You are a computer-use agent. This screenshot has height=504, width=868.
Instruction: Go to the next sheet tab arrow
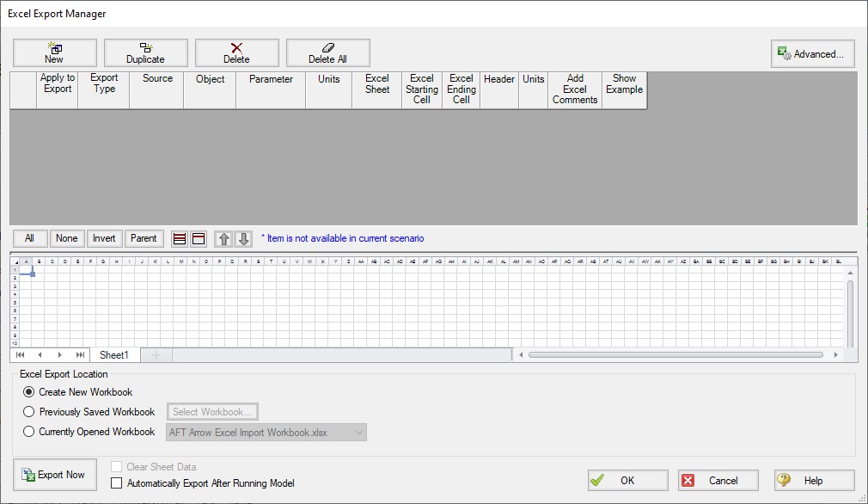60,355
